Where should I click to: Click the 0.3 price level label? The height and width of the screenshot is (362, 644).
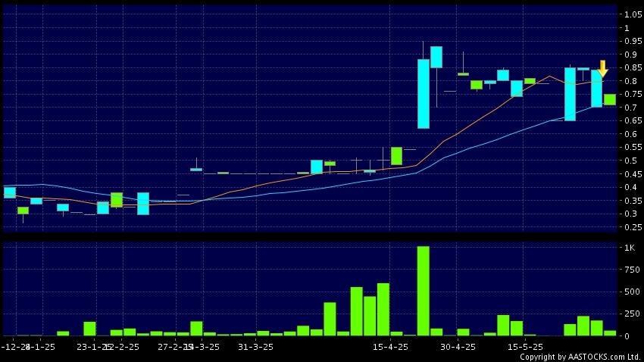[630, 214]
